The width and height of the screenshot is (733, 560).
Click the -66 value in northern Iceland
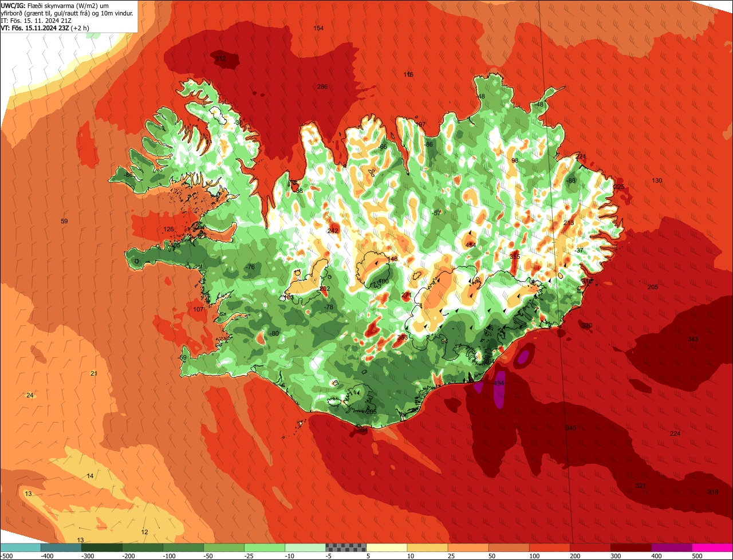383,147
